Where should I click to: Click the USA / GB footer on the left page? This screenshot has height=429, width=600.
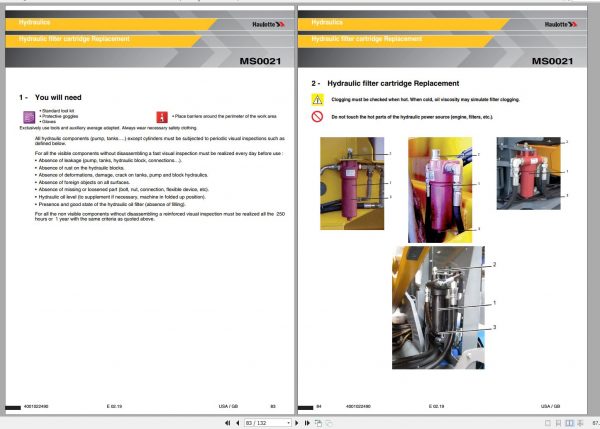click(x=228, y=406)
